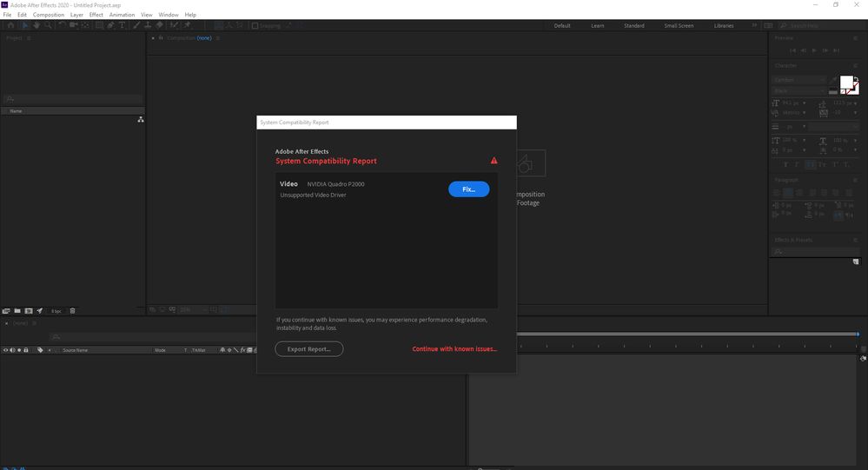Open the font style dropdown
The width and height of the screenshot is (868, 470).
[x=799, y=91]
